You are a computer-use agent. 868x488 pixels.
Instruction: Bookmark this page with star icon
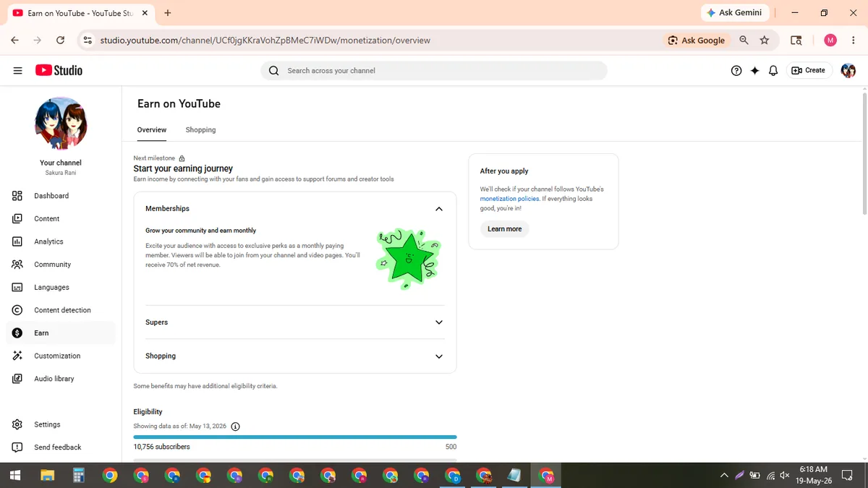click(765, 40)
